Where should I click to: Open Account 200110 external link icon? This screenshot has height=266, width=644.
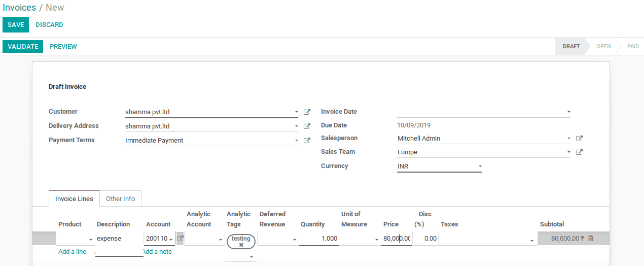click(x=180, y=239)
